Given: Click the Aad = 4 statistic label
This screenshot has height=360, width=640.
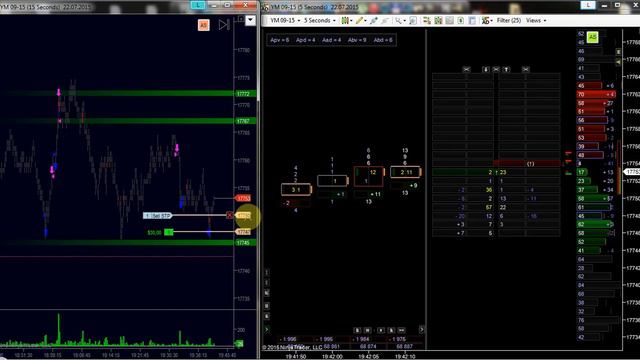Looking at the screenshot, I should (331, 40).
